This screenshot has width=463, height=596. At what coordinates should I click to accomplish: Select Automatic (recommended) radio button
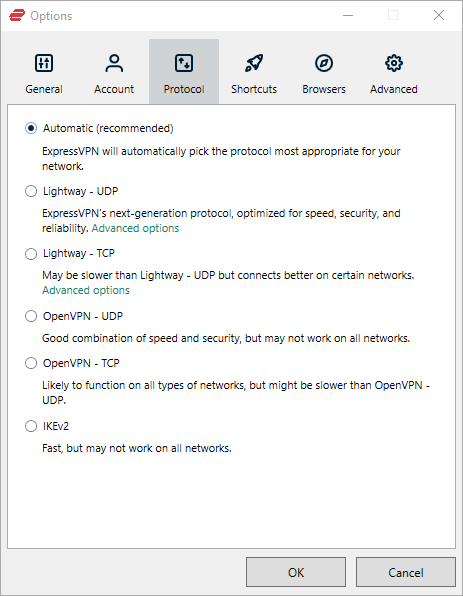click(31, 128)
